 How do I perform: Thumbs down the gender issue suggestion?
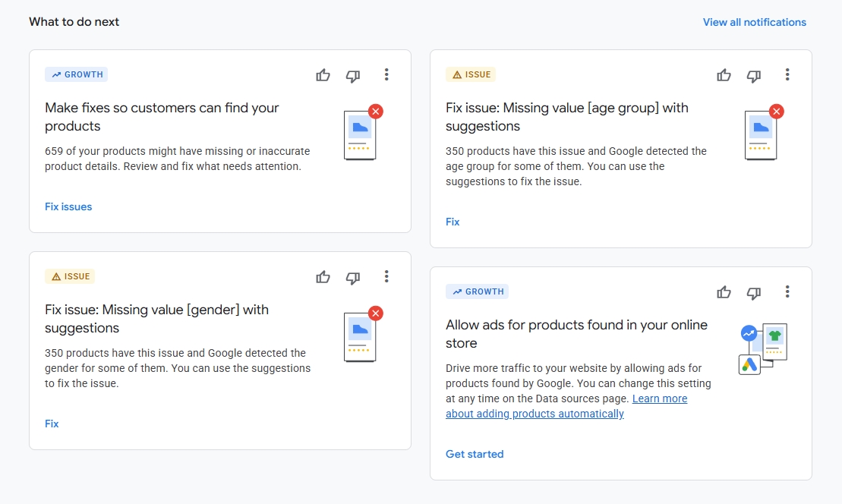352,278
